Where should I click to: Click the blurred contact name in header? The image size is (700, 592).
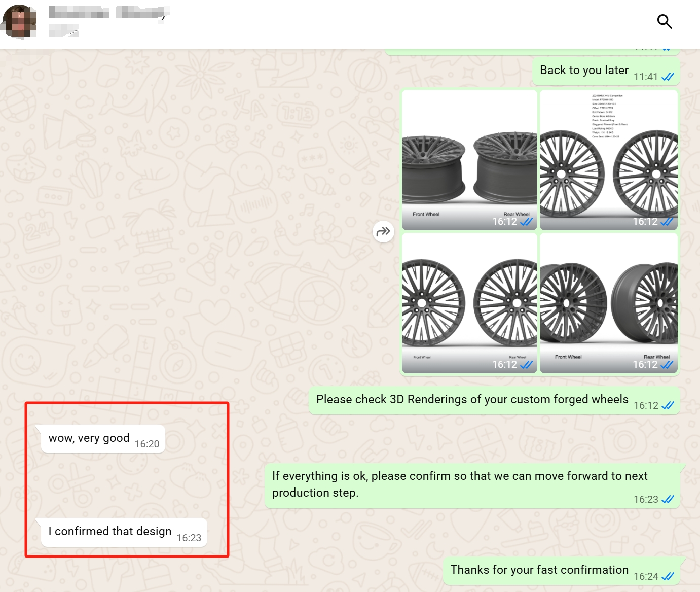109,13
